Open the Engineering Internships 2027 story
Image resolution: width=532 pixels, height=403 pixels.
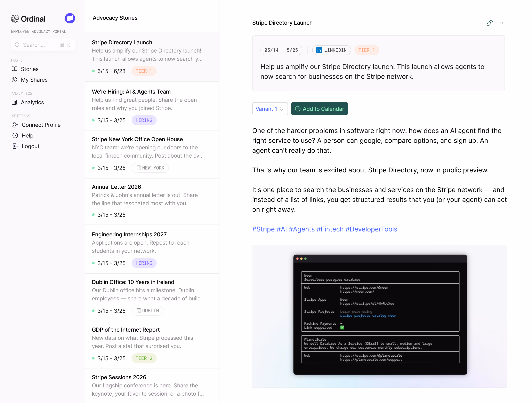[x=152, y=249]
